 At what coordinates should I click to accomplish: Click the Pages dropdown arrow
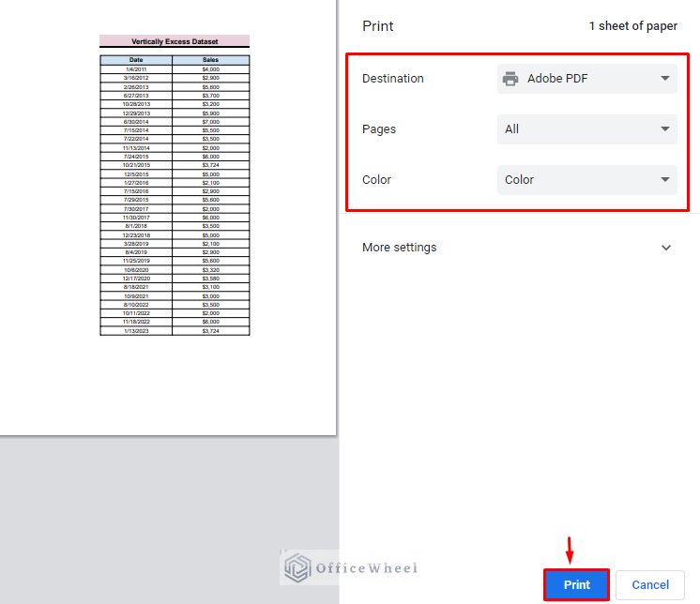pos(664,129)
